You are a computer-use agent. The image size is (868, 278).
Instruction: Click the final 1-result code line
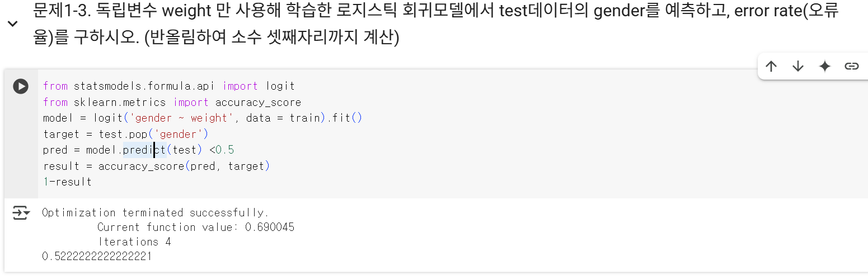(x=67, y=182)
